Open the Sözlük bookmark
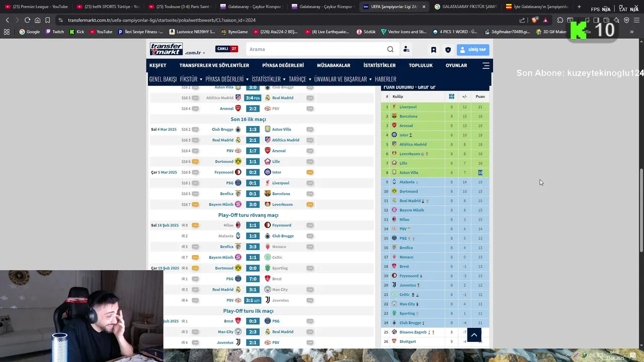644x362 pixels. coord(366,32)
